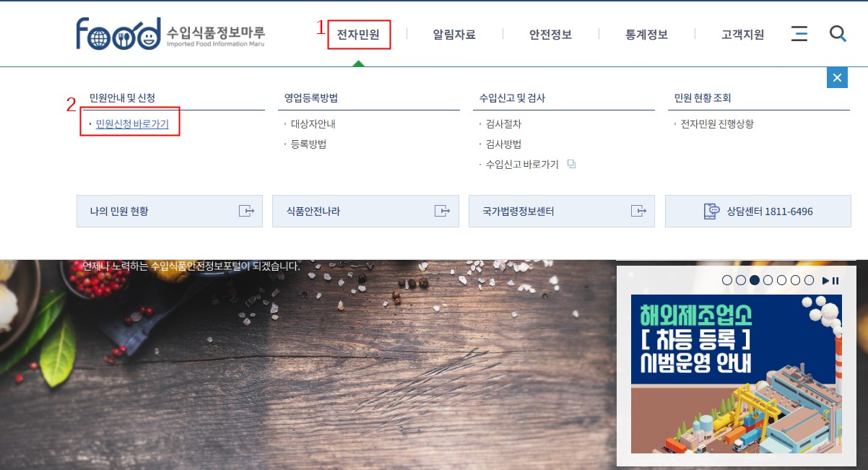Open 알림자료 menu tab
The width and height of the screenshot is (868, 470).
pyautogui.click(x=454, y=34)
